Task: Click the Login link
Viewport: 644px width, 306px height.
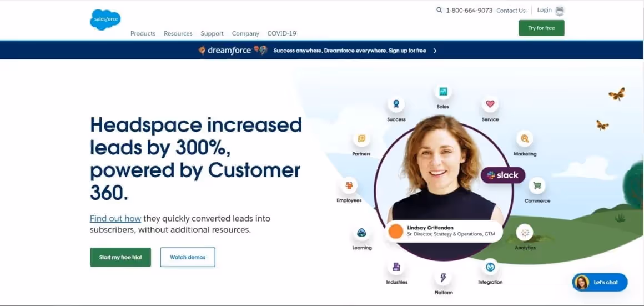Action: (x=544, y=10)
